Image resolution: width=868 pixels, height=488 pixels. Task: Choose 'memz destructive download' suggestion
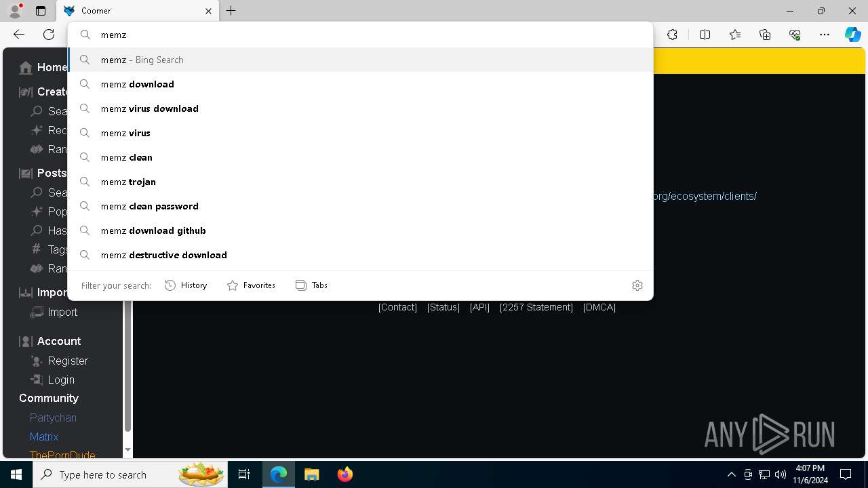click(x=360, y=255)
